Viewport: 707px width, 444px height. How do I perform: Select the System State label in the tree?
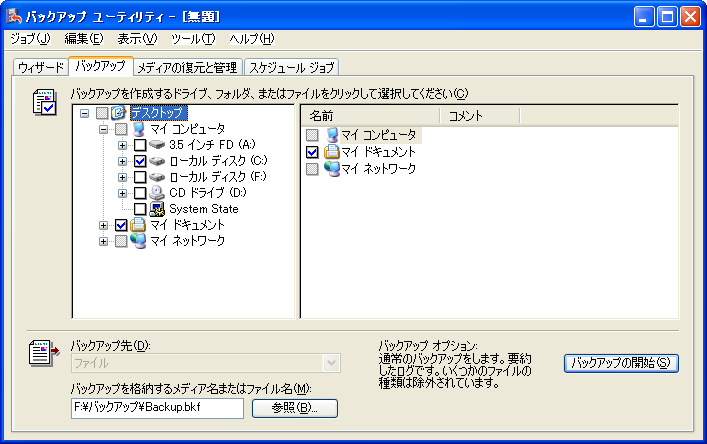point(204,209)
